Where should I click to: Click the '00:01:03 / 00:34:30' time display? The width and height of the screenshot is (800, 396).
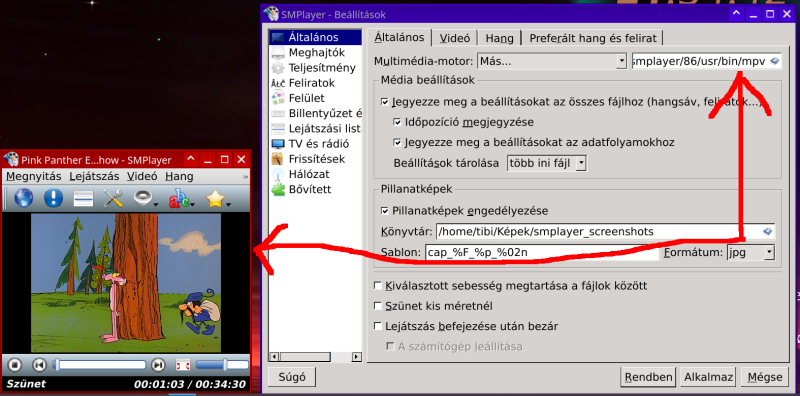coord(190,384)
